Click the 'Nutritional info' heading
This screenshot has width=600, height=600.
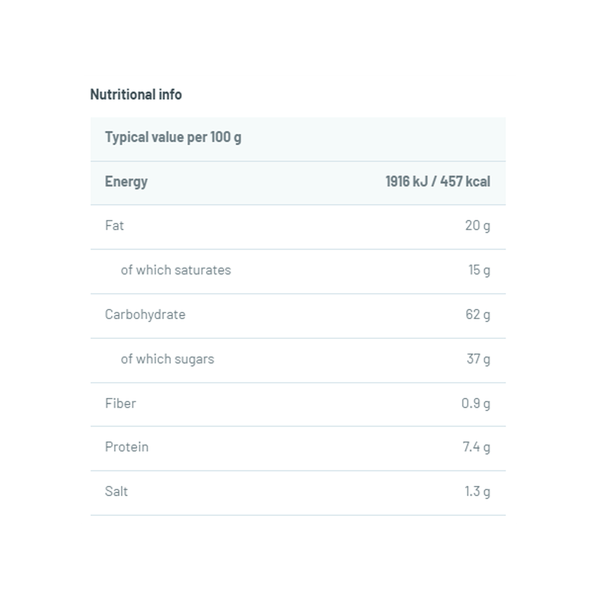(x=136, y=95)
